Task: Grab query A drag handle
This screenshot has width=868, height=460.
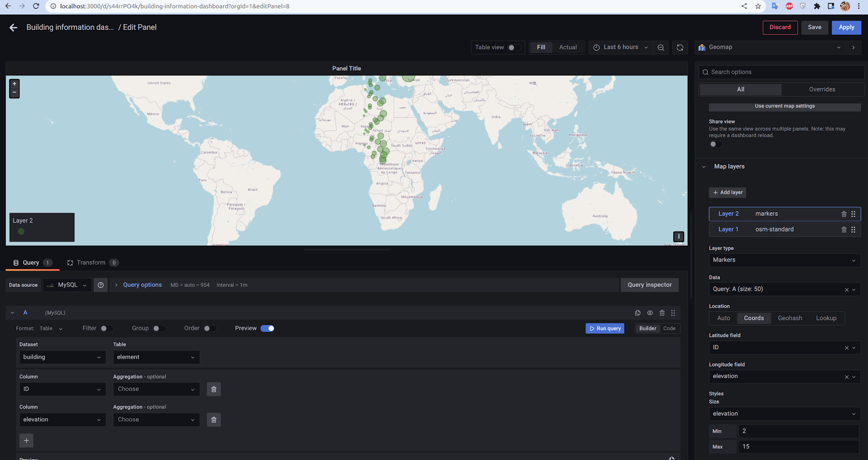Action: [673, 313]
